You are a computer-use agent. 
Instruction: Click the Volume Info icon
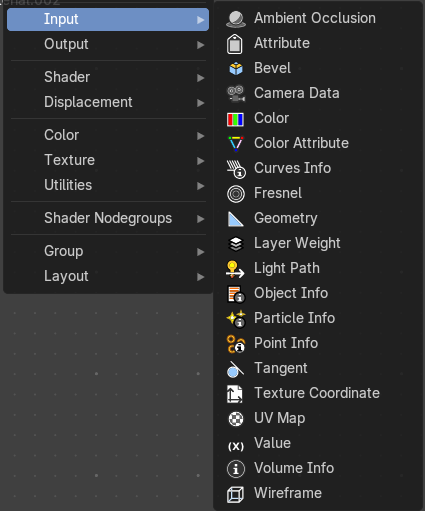(236, 469)
